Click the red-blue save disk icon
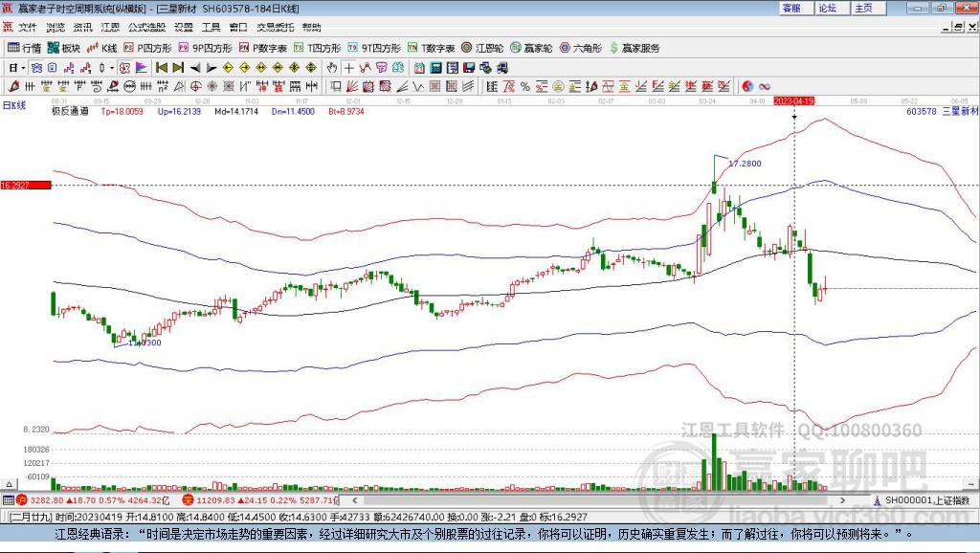Viewport: 980px width, 553px height. pyautogui.click(x=469, y=68)
